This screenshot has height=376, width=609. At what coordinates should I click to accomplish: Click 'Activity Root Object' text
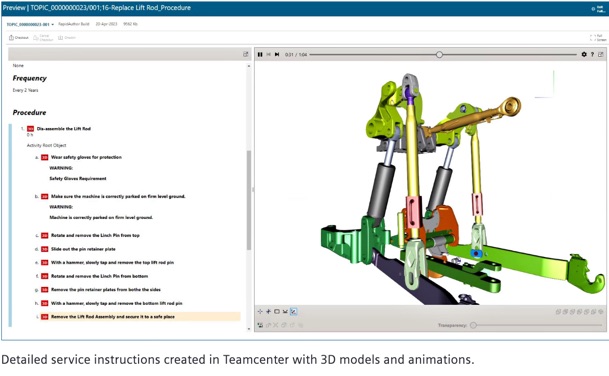click(46, 145)
